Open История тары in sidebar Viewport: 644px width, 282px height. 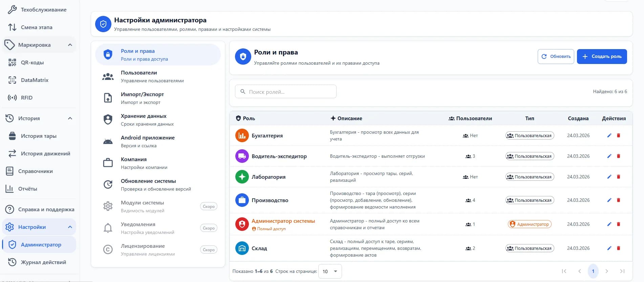[x=39, y=136]
